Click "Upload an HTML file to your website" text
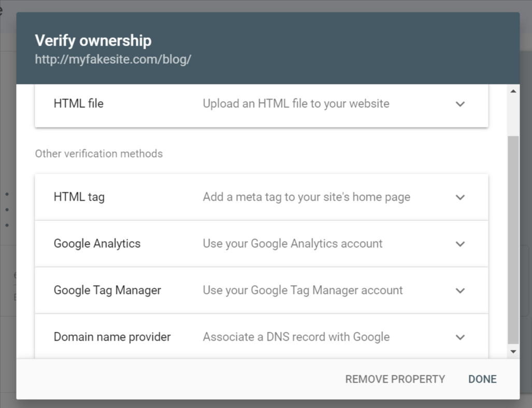The height and width of the screenshot is (408, 532). pos(296,104)
